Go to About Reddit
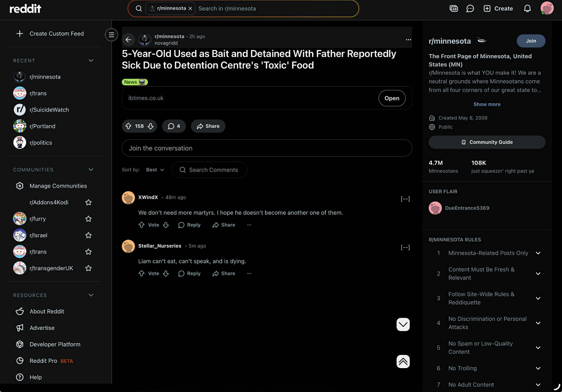 point(47,311)
